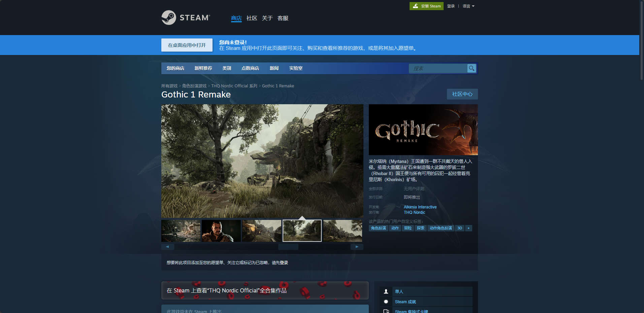Select the 冒险 tag
Image resolution: width=644 pixels, height=313 pixels.
[x=408, y=228]
